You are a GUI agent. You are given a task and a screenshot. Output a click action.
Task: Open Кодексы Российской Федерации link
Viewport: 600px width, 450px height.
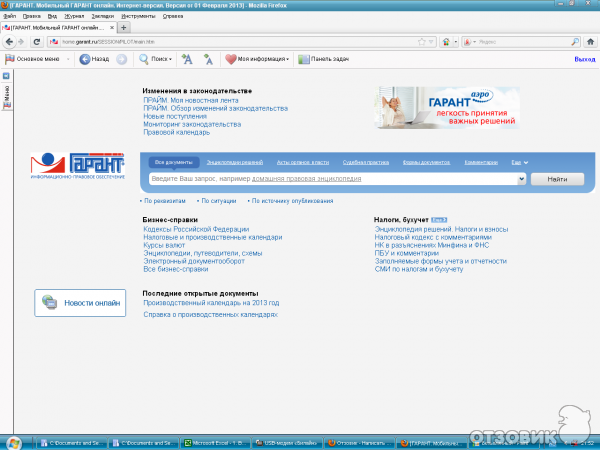coord(196,229)
